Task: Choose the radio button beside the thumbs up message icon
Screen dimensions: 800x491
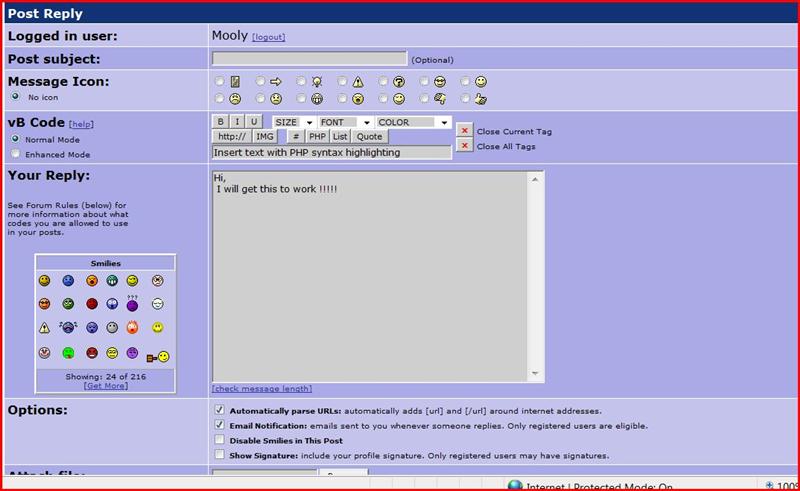Action: tap(464, 98)
